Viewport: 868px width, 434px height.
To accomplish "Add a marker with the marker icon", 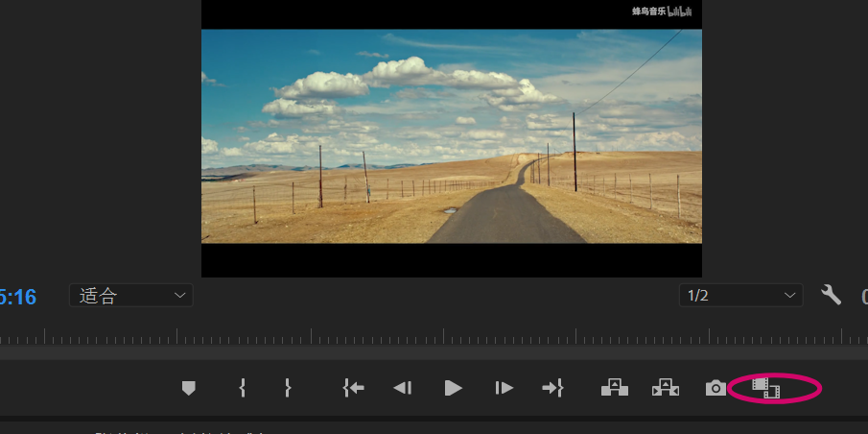I will (189, 388).
